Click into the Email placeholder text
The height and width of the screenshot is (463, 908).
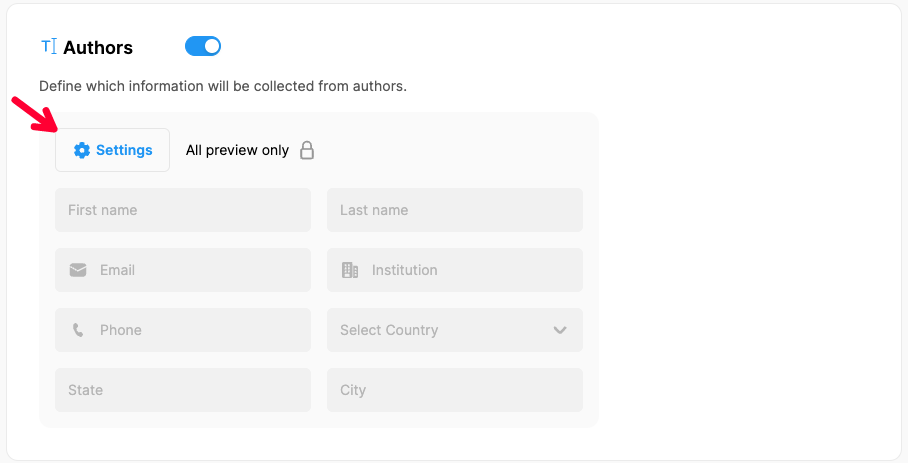[117, 270]
